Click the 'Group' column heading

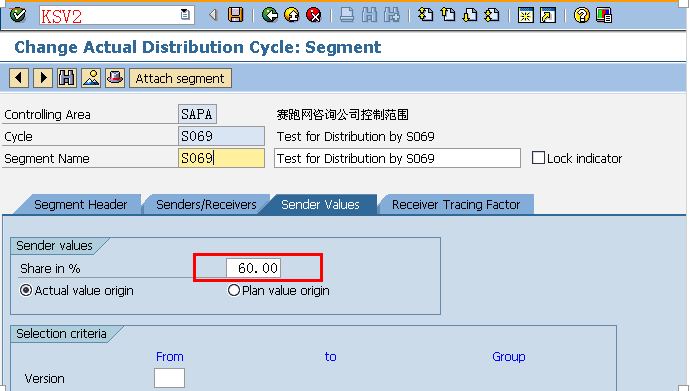click(x=509, y=357)
